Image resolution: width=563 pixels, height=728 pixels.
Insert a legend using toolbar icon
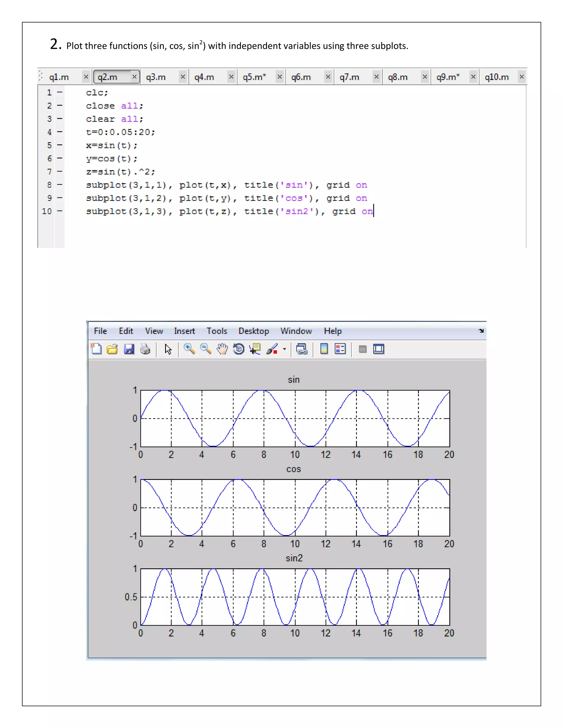click(x=340, y=349)
